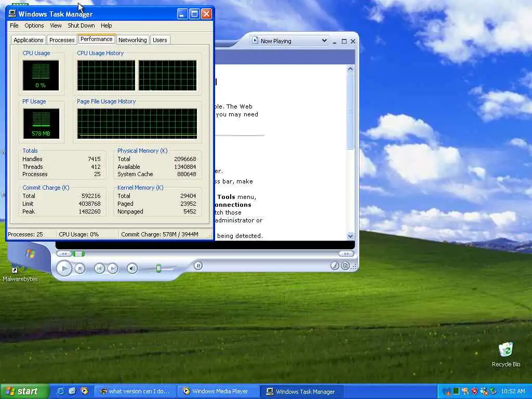Switch to the Processes tab
Viewport: 532px width, 399px height.
pos(62,40)
